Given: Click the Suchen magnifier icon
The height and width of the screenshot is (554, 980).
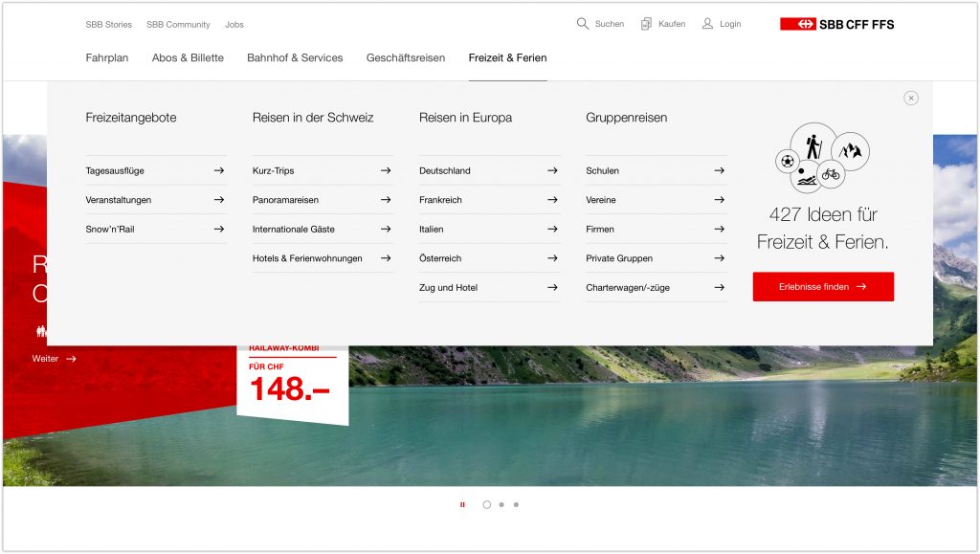Looking at the screenshot, I should tap(581, 23).
